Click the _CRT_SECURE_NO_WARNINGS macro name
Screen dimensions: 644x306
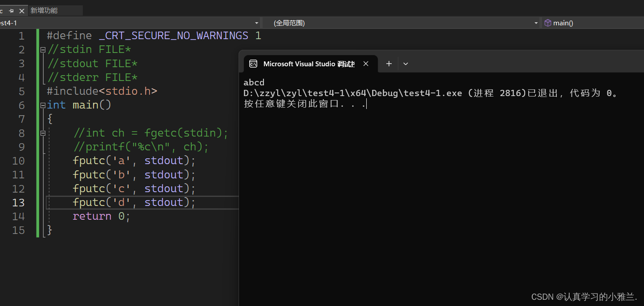[x=174, y=36]
